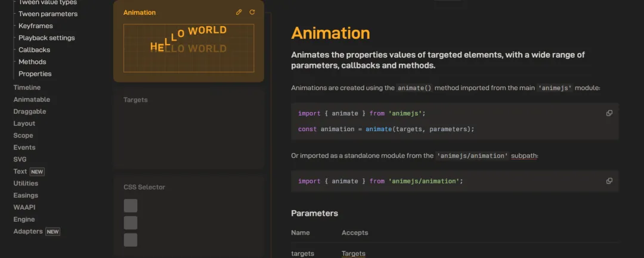Open Methods sidebar entry
644x258 pixels.
32,62
